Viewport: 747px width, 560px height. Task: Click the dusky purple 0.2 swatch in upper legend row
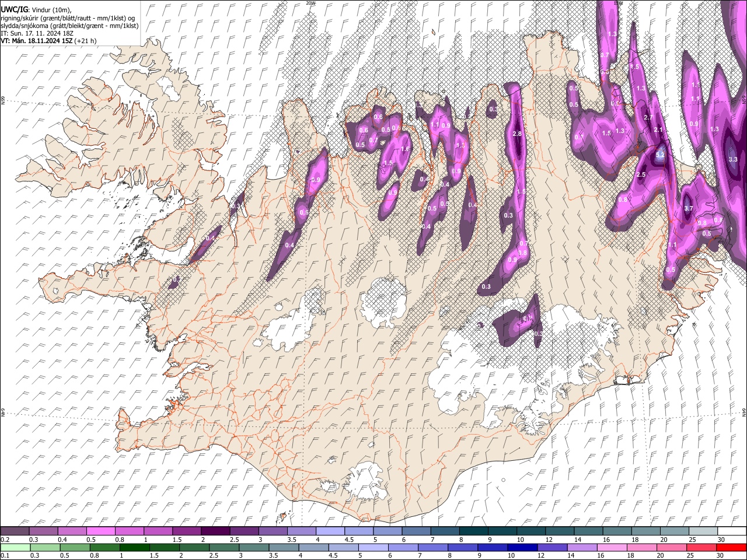tap(15, 531)
